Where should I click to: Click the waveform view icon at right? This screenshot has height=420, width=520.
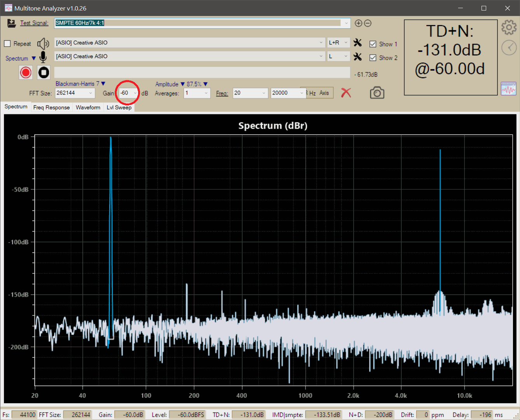[508, 89]
